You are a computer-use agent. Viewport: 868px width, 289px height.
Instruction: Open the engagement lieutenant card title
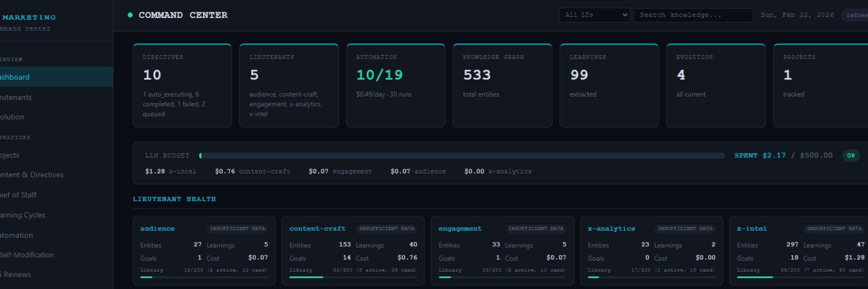coord(460,228)
